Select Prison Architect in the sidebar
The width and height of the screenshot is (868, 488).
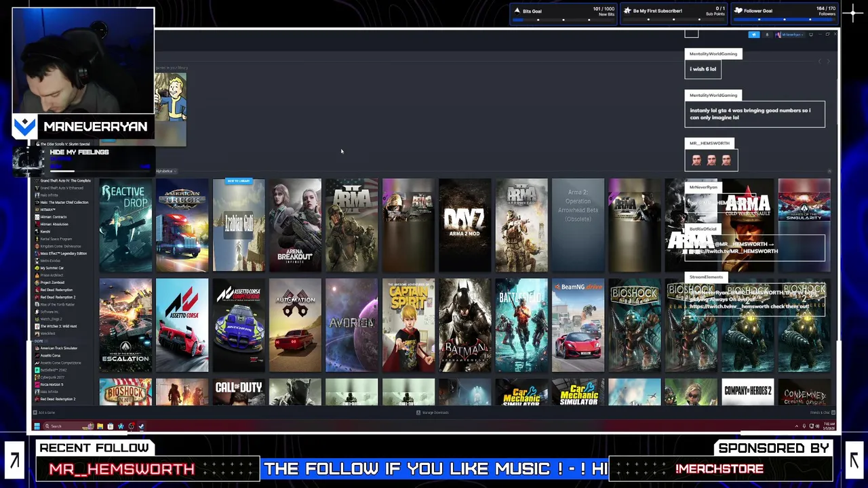(x=49, y=275)
